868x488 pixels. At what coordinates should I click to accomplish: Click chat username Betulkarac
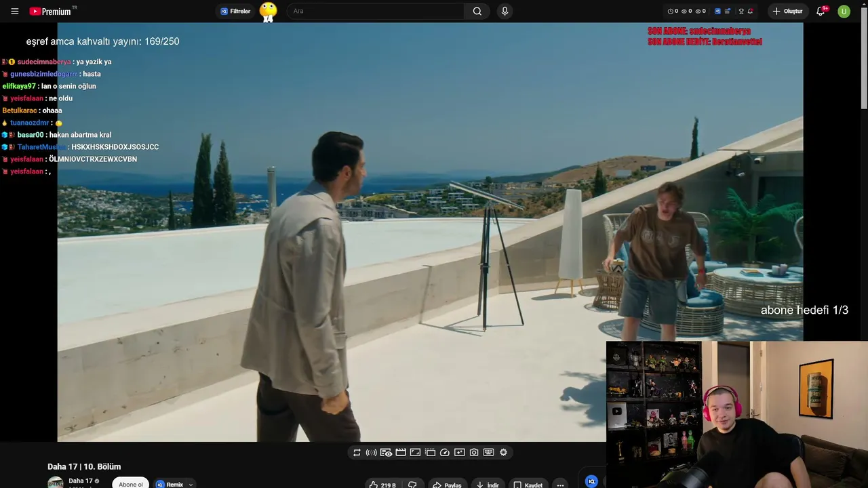pos(20,110)
